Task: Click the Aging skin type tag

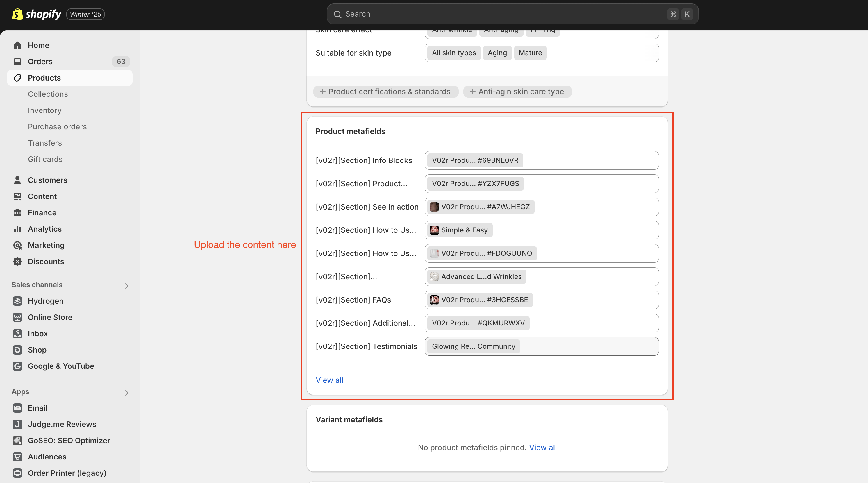Action: [497, 53]
